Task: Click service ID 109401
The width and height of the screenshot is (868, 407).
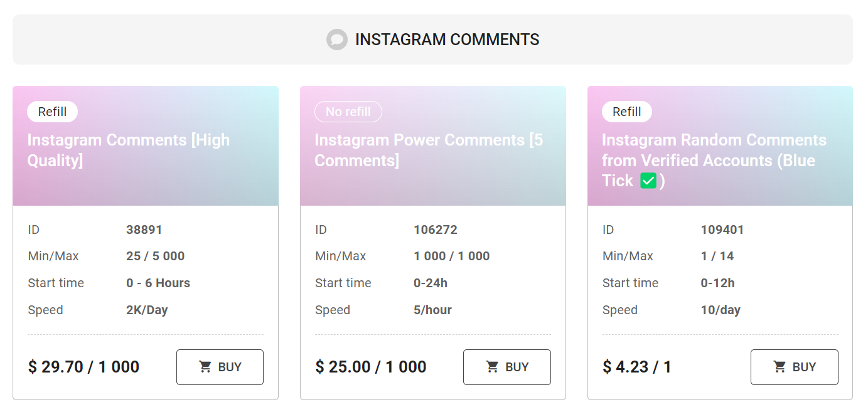Action: pyautogui.click(x=722, y=230)
